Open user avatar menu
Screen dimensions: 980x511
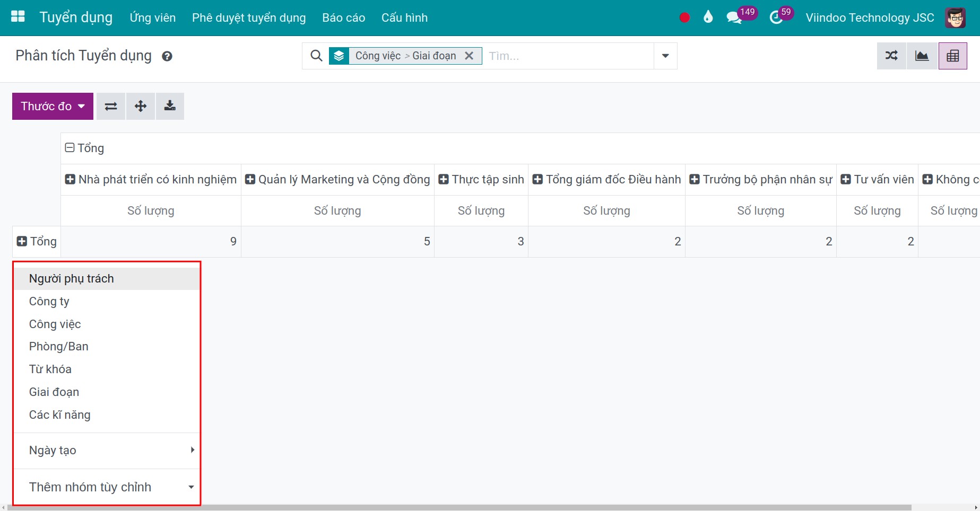tap(955, 17)
